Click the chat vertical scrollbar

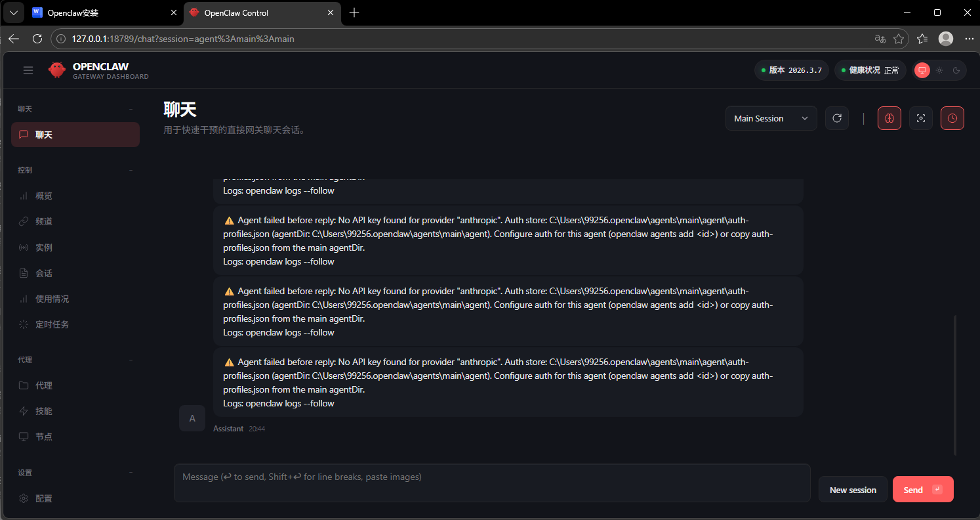954,384
